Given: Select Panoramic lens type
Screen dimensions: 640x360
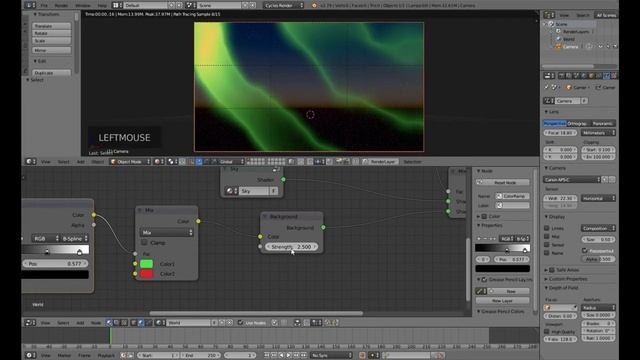Looking at the screenshot, I should point(603,123).
